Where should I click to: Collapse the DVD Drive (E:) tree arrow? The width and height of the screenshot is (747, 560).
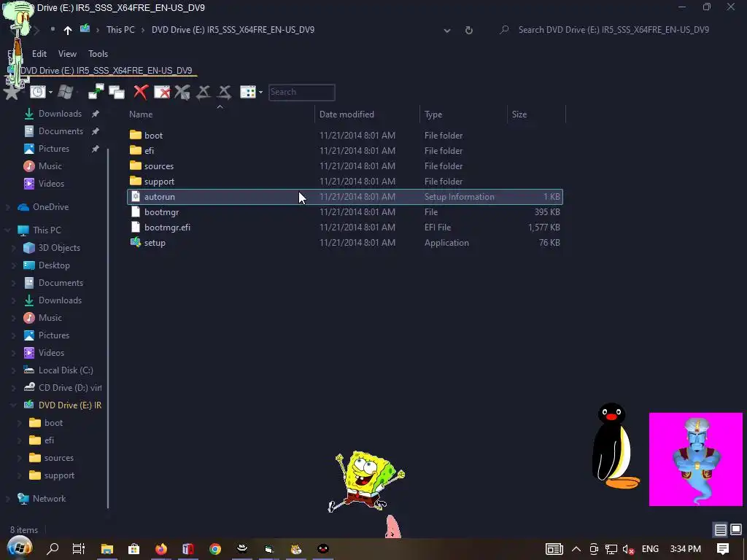point(14,405)
